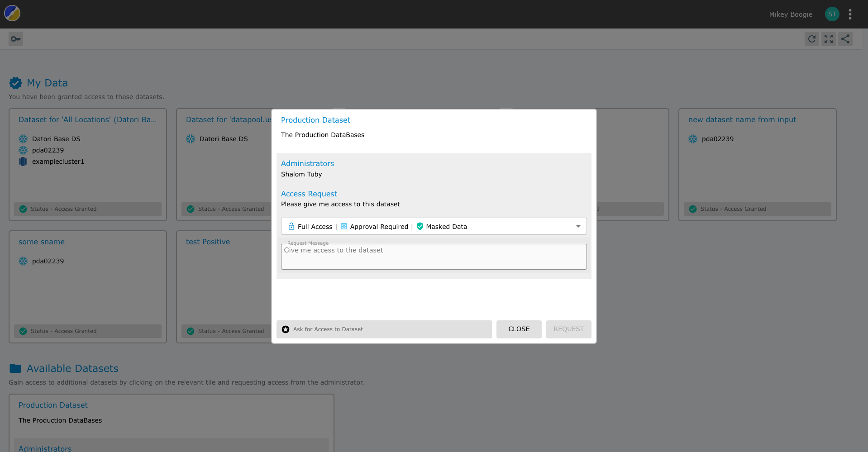Image resolution: width=868 pixels, height=452 pixels.
Task: Close the Production Dataset dialog
Action: (519, 329)
